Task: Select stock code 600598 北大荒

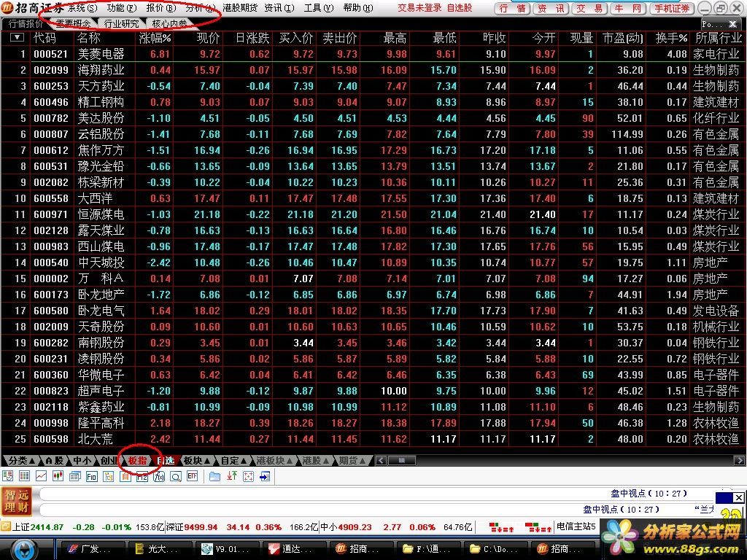Action: point(373,438)
